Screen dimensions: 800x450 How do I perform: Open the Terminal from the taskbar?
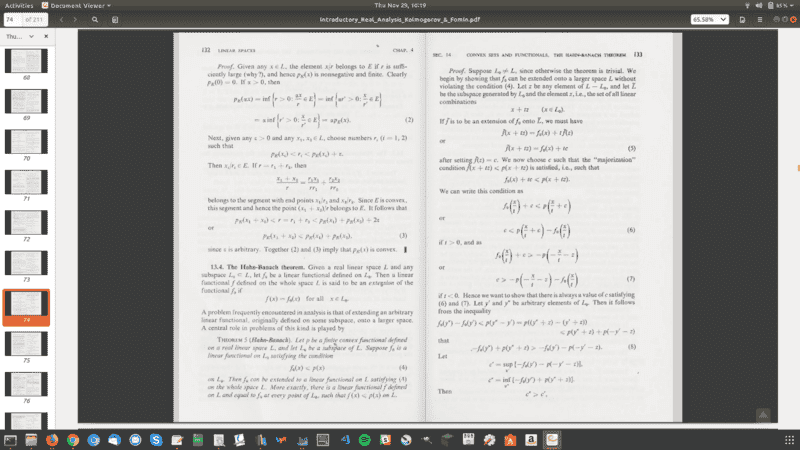(x=12, y=439)
